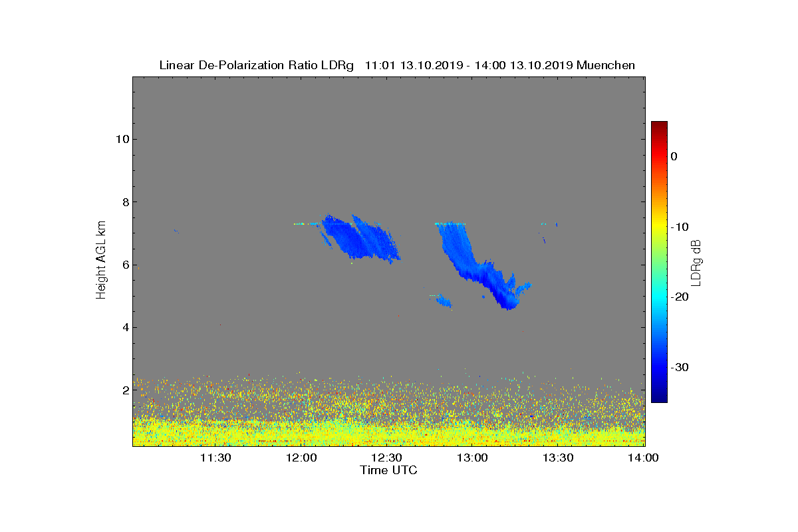Click the 'Time UTC' x-axis label
Screen dimensions: 798x532
click(x=389, y=470)
